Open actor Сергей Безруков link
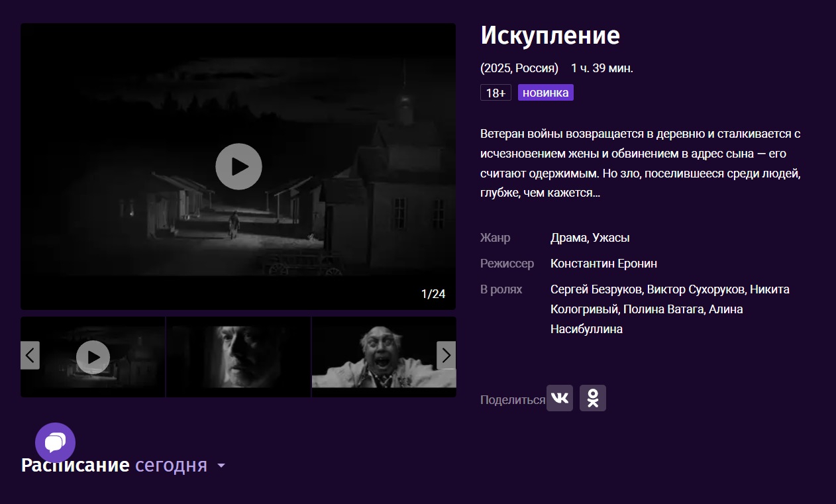The width and height of the screenshot is (836, 504). [x=596, y=289]
